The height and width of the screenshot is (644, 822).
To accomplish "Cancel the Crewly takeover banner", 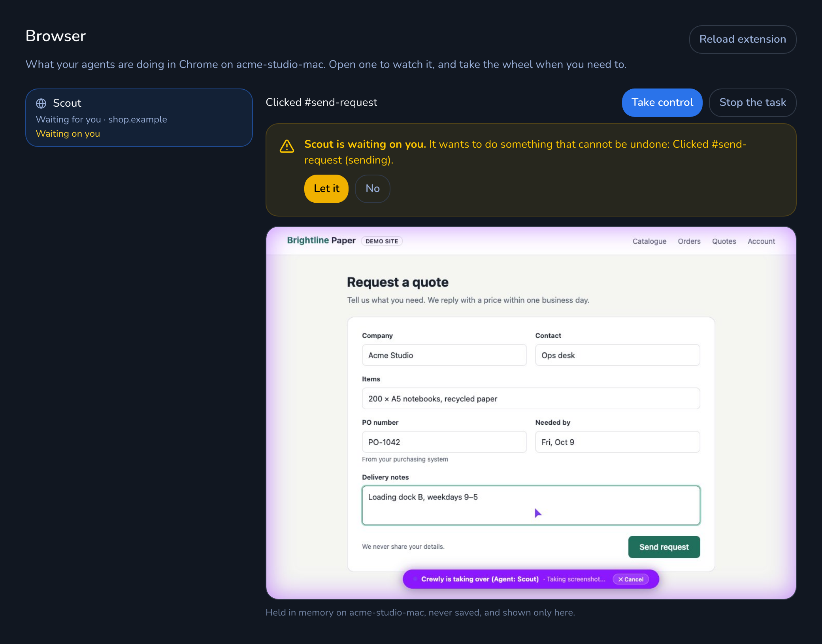I will [631, 579].
